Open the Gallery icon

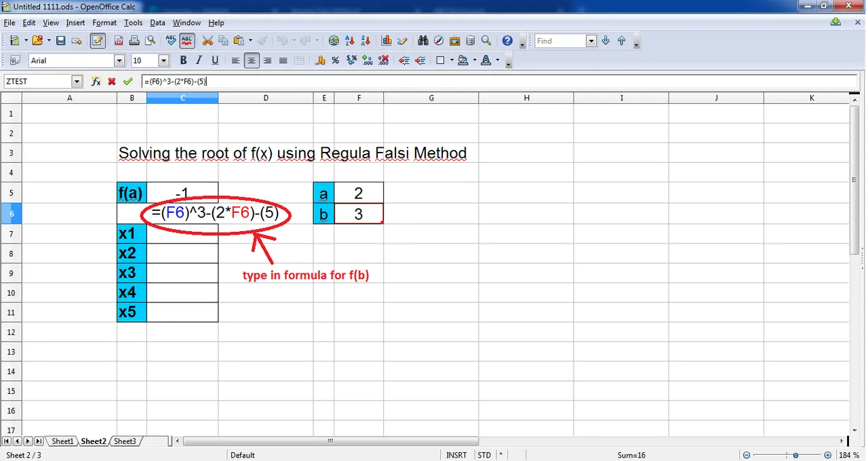[x=454, y=41]
